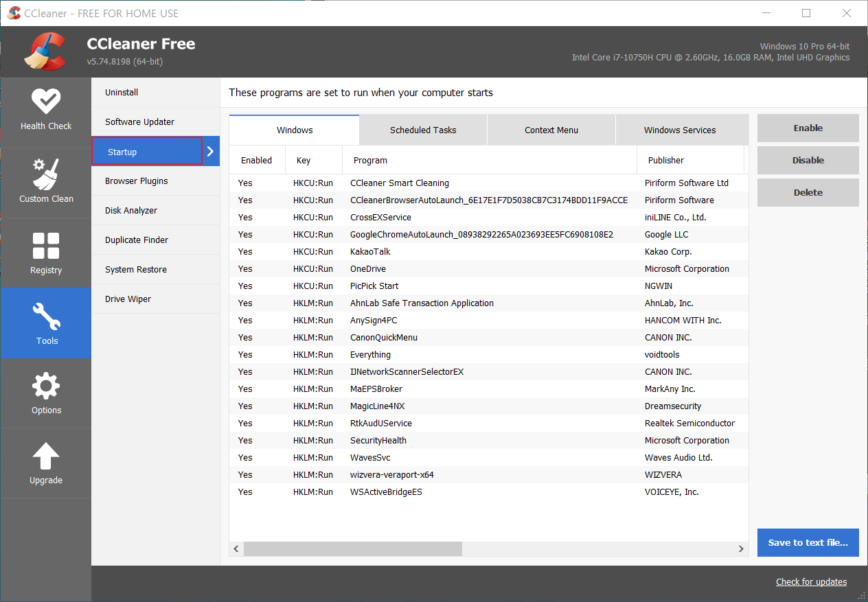
Task: Open Software Updater
Action: point(155,121)
